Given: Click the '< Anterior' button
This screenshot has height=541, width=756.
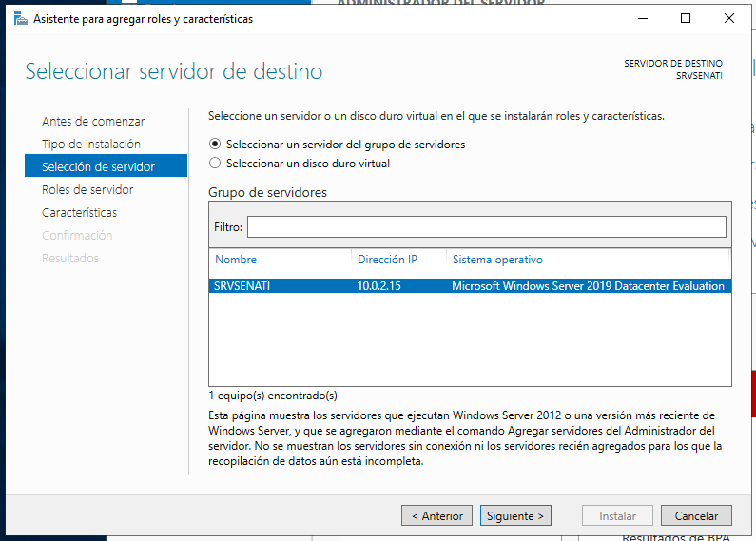Looking at the screenshot, I should tap(436, 516).
